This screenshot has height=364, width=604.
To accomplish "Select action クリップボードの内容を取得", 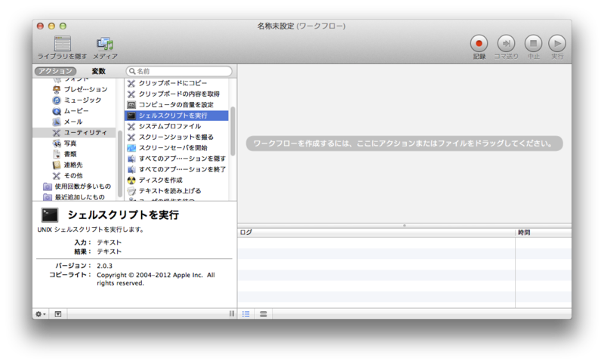I will (x=177, y=94).
